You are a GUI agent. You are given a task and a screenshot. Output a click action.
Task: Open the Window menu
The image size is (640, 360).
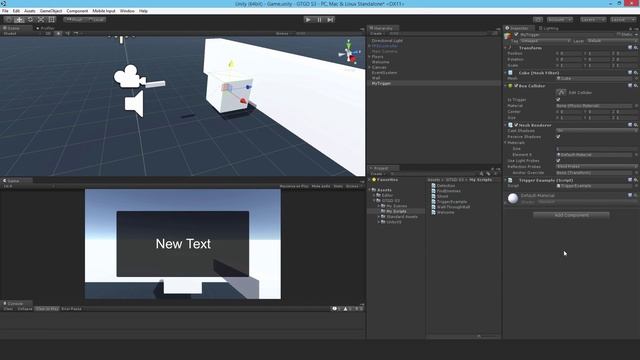click(127, 11)
